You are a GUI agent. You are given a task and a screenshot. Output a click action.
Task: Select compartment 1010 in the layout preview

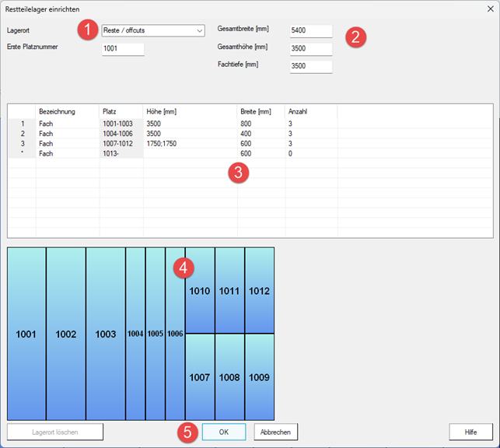[200, 290]
